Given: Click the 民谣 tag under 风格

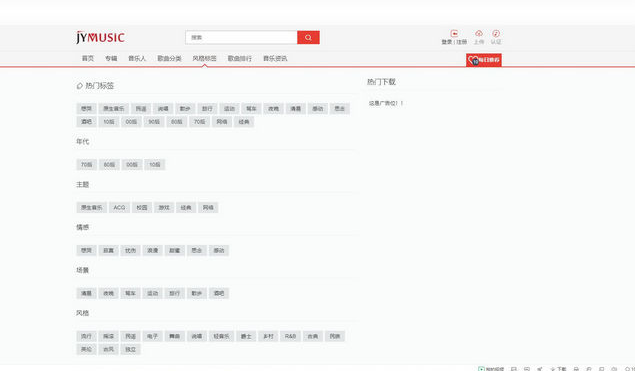Looking at the screenshot, I should [130, 336].
